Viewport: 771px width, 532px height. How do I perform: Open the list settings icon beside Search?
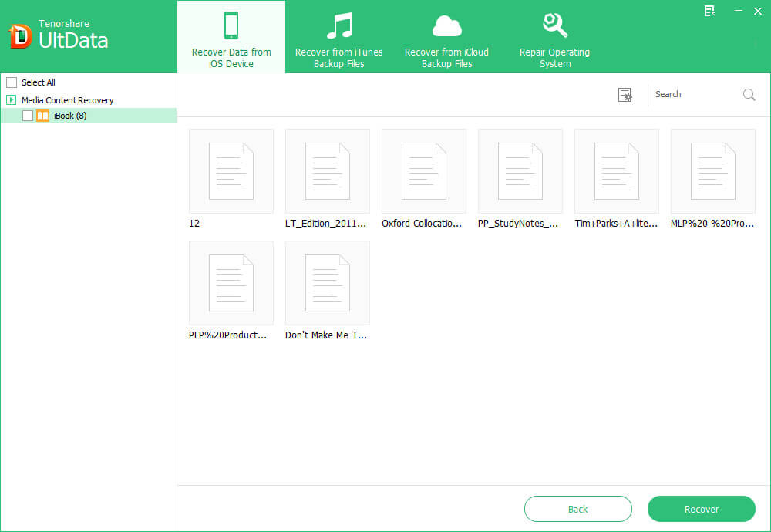click(625, 95)
